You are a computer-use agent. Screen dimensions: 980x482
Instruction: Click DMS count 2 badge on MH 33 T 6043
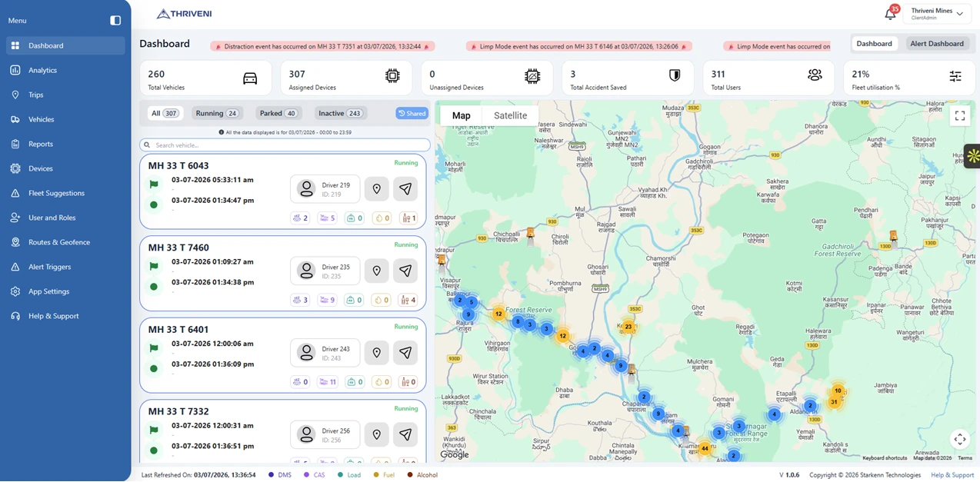click(300, 218)
